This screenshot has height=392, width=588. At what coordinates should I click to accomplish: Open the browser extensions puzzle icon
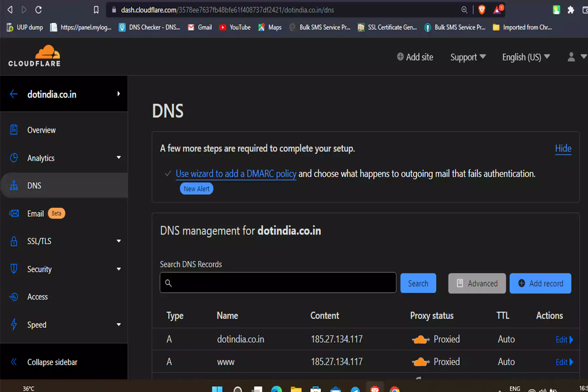[x=571, y=10]
